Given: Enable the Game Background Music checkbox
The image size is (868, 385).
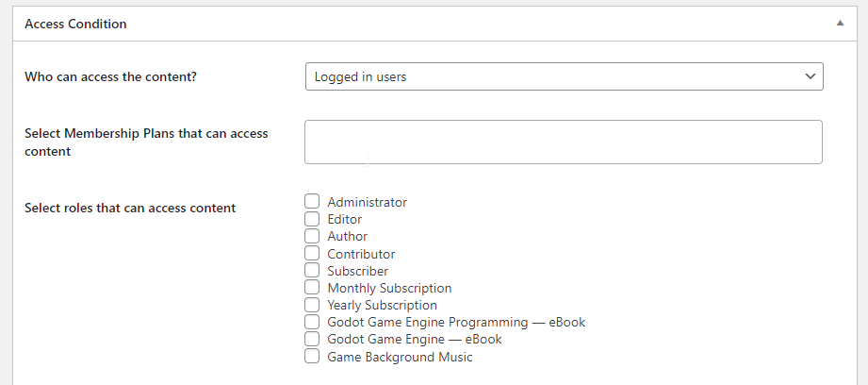Looking at the screenshot, I should [x=312, y=356].
